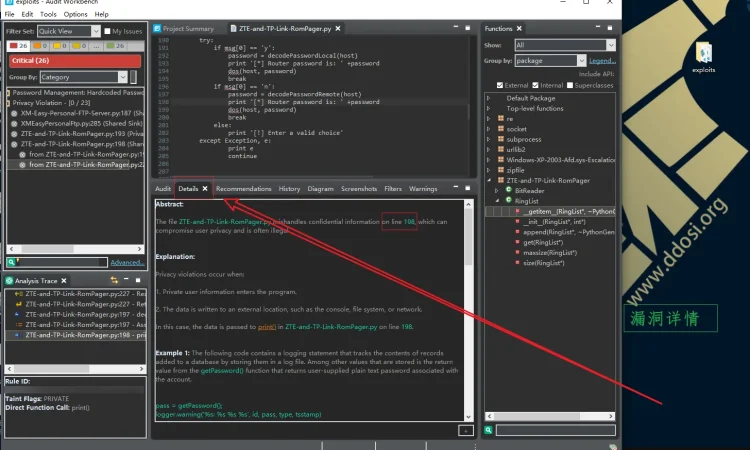Click the issue icon beside XM-Easy-Personal-FTP-Server.py:187
Image resolution: width=750 pixels, height=450 pixels.
tap(14, 113)
